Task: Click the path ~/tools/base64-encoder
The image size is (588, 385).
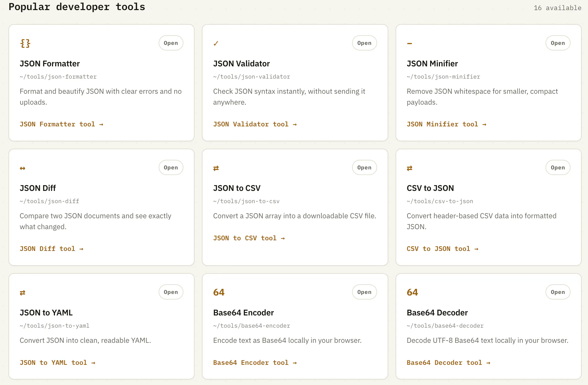Action: [252, 326]
